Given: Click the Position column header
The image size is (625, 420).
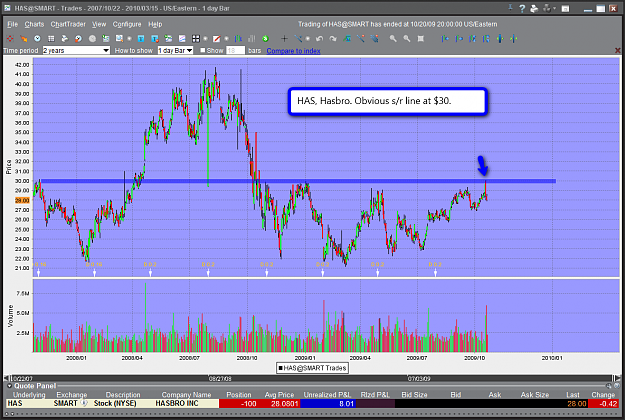Looking at the screenshot, I should [x=239, y=394].
